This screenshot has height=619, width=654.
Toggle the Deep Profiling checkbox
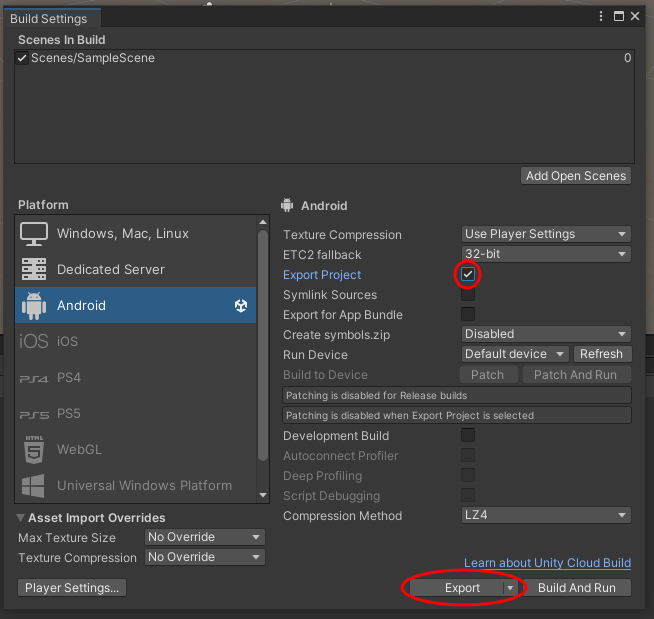[x=468, y=475]
